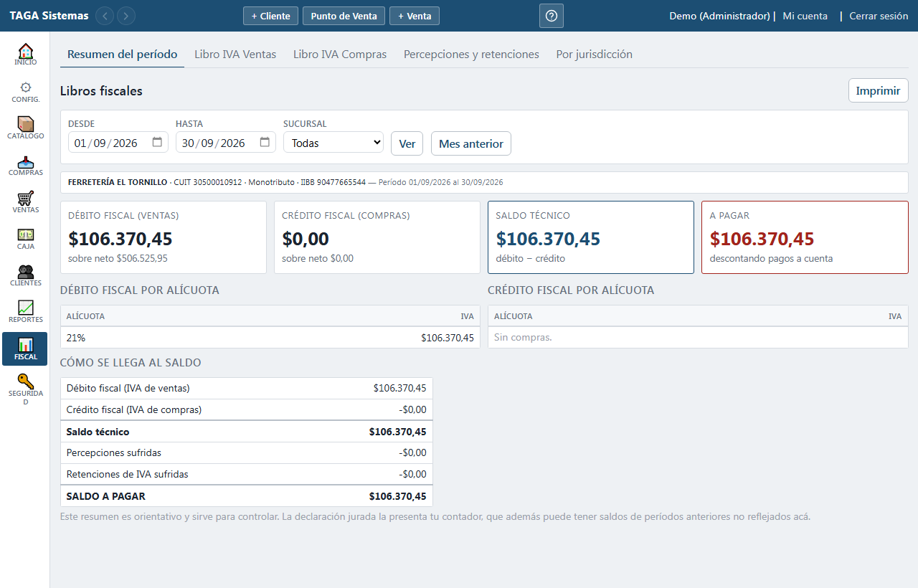Viewport: 918px width, 588px height.
Task: Click the help question mark icon
Action: (552, 16)
